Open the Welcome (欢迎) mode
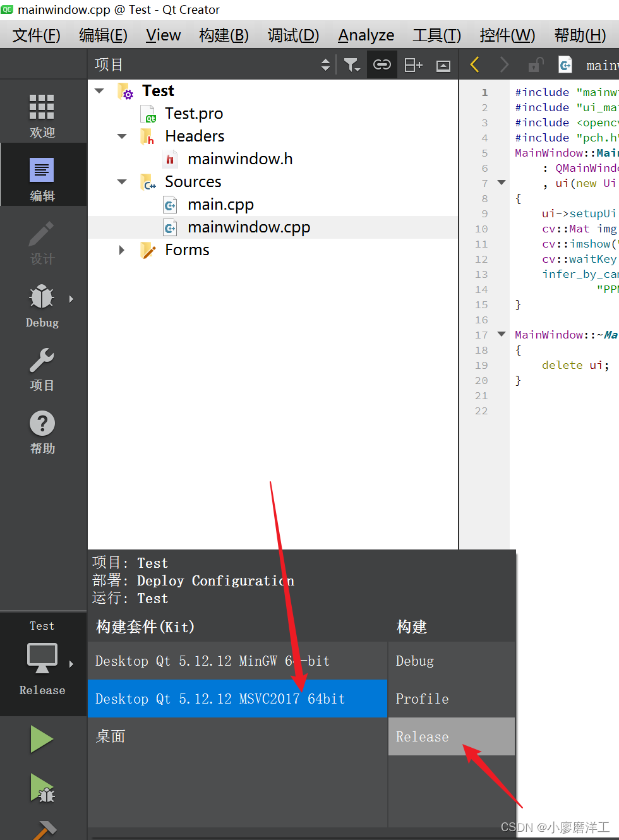 [42, 116]
